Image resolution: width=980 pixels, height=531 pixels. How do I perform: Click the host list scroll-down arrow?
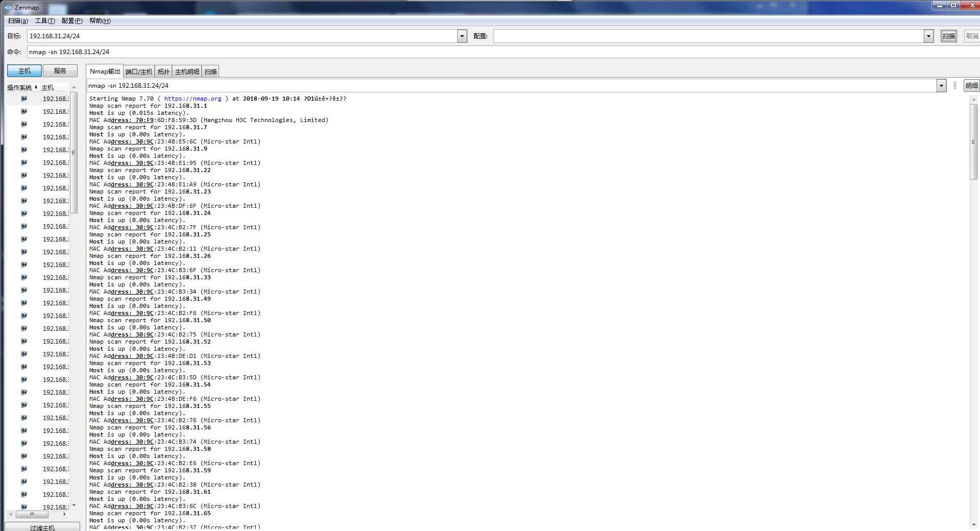click(x=74, y=505)
